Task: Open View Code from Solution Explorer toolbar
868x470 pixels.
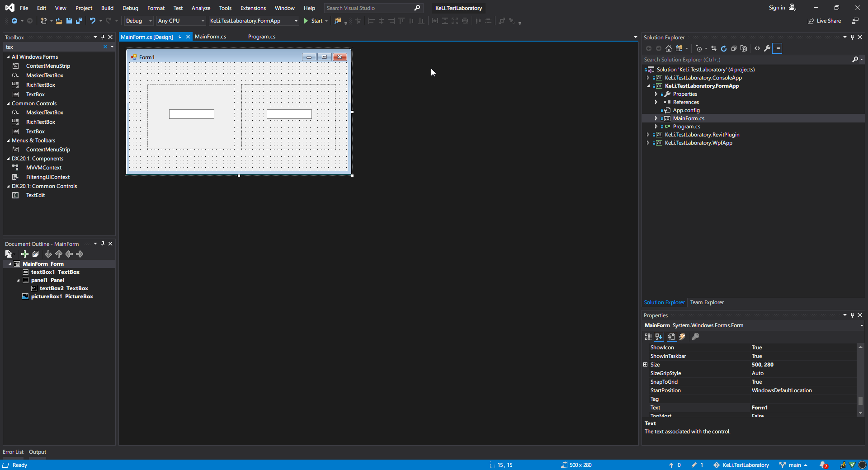Action: click(x=758, y=48)
